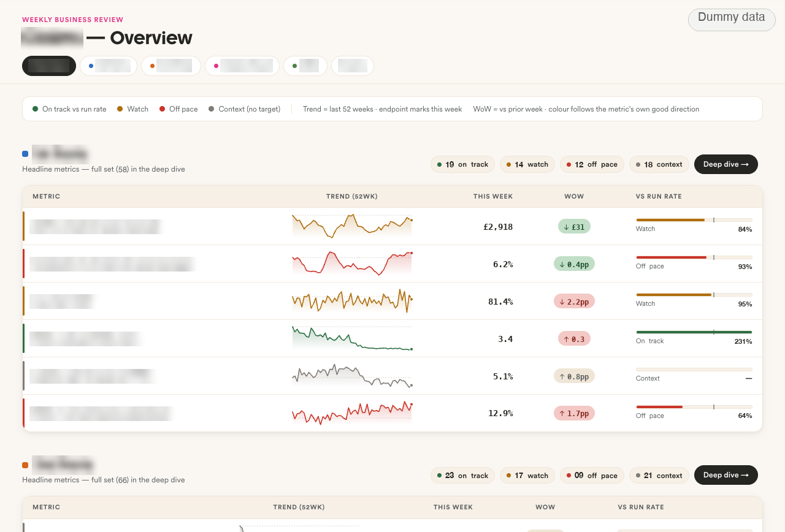Click the "12.9%" this-week value
The height and width of the screenshot is (532, 785).
tap(500, 414)
